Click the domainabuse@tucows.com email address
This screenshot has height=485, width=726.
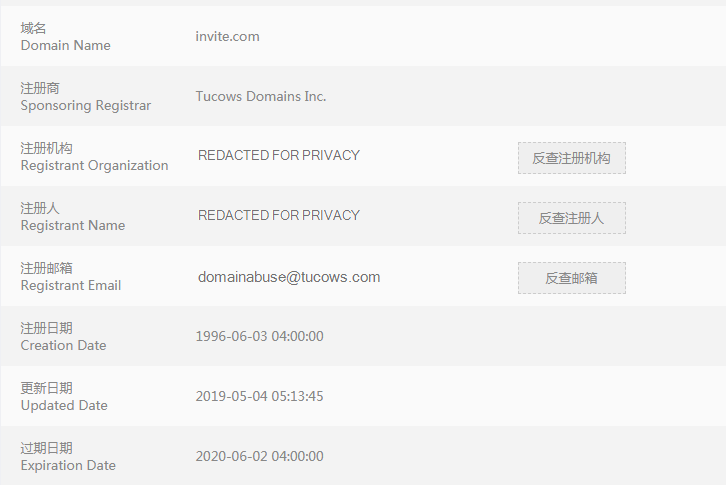pyautogui.click(x=289, y=277)
